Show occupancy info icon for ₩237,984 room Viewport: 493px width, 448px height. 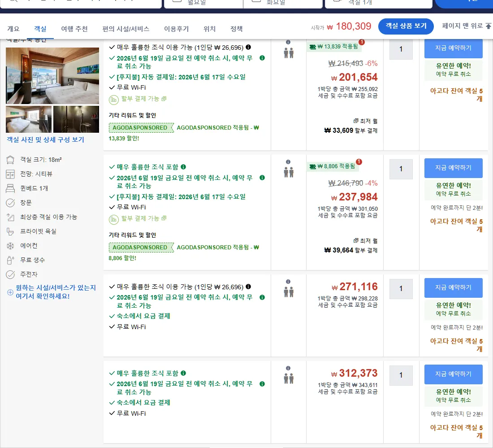tap(288, 162)
